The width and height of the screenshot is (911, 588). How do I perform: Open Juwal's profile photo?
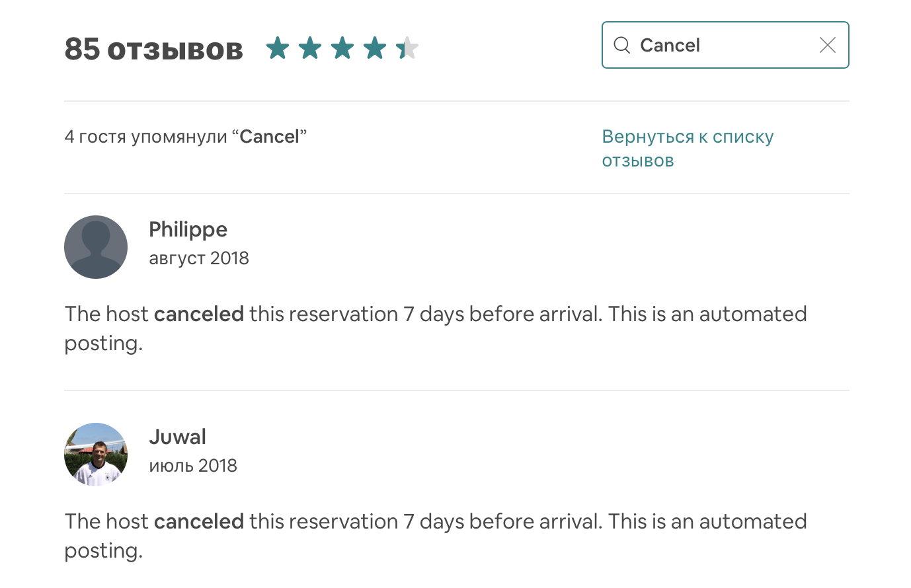pos(96,455)
